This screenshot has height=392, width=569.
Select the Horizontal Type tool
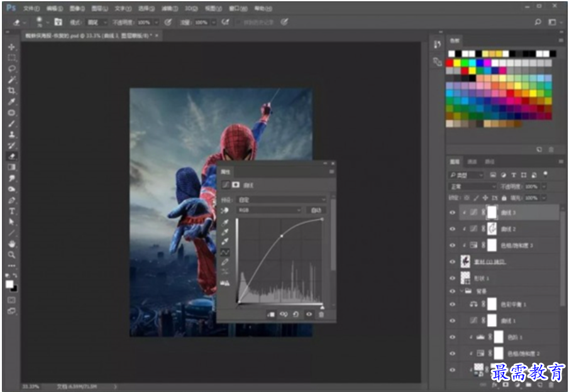(x=11, y=211)
